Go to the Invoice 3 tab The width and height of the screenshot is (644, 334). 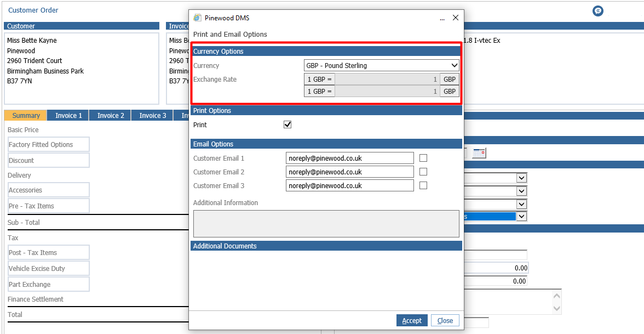152,116
